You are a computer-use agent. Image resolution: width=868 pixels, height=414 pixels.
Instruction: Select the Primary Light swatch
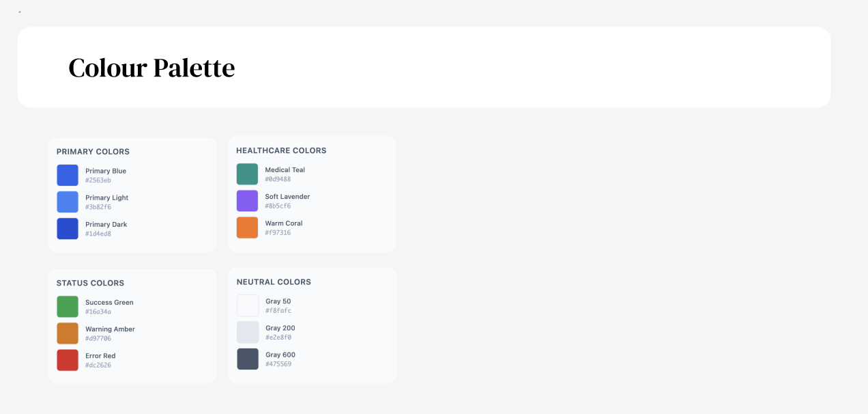68,202
